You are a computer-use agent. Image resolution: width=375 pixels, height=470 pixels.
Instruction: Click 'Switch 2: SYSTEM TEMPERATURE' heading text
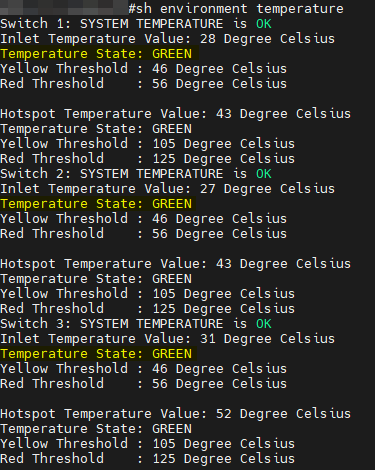click(x=112, y=174)
